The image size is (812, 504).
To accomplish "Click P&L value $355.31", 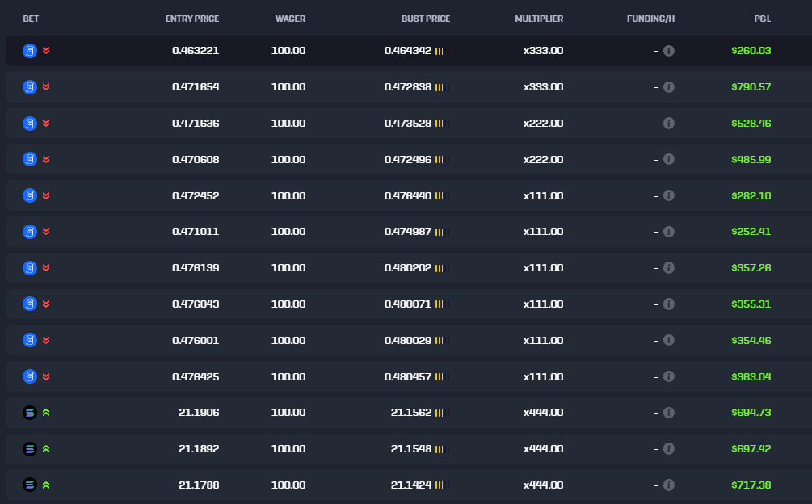I will pyautogui.click(x=751, y=304).
